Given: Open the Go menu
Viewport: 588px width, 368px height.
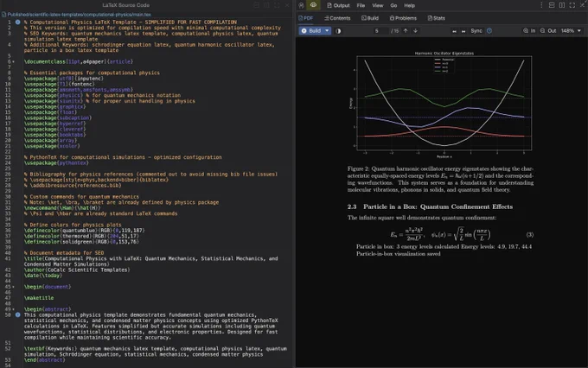Looking at the screenshot, I should 393,5.
